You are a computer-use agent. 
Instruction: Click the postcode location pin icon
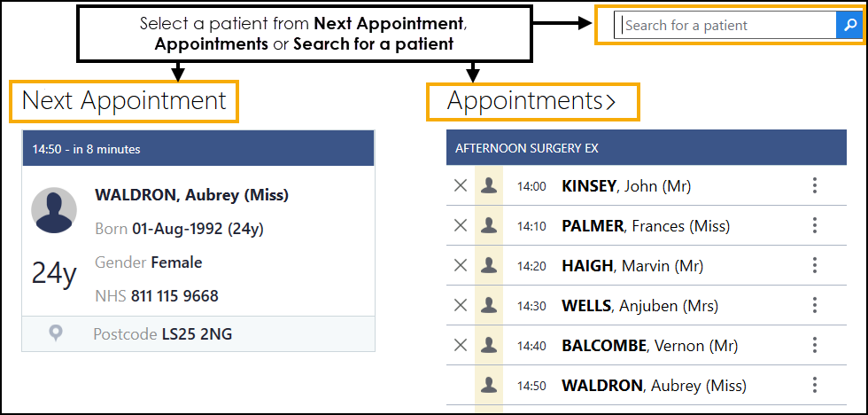56,333
